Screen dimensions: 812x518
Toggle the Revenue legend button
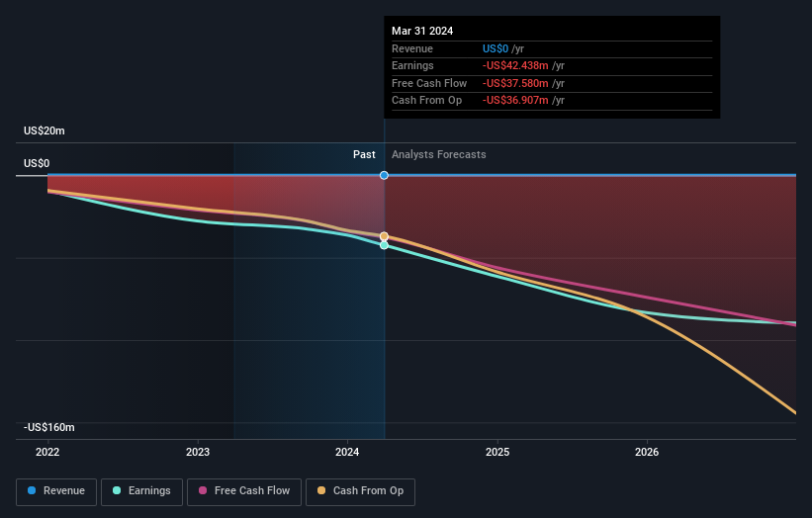click(x=56, y=491)
